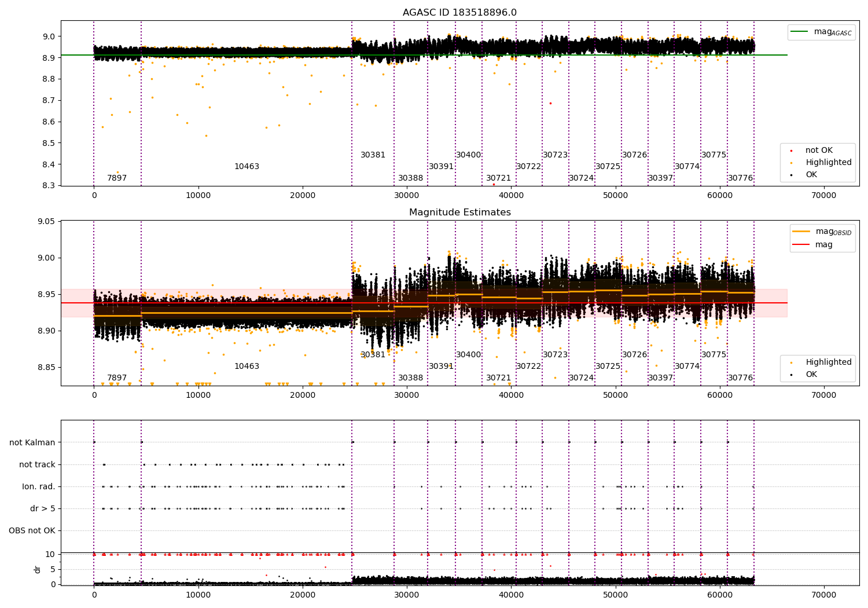Click obsid label 10463 in Magnitude Estimates plot
The width and height of the screenshot is (868, 608).
click(x=247, y=367)
